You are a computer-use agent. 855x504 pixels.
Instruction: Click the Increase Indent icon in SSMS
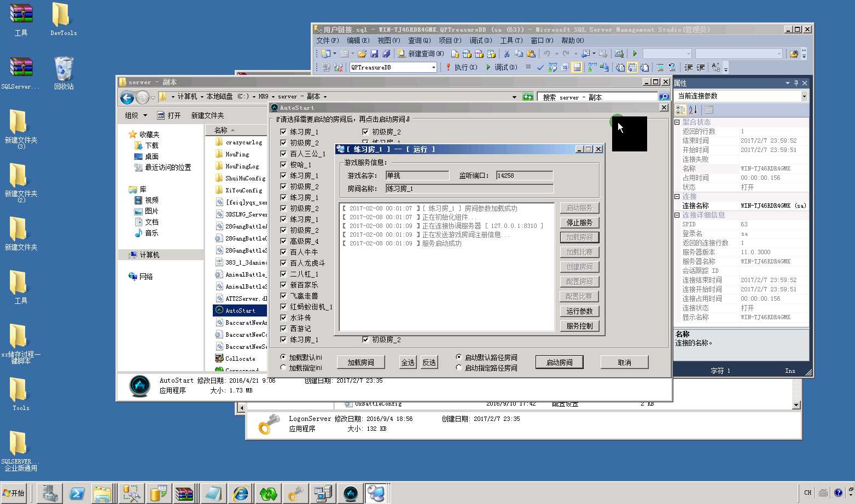(700, 67)
